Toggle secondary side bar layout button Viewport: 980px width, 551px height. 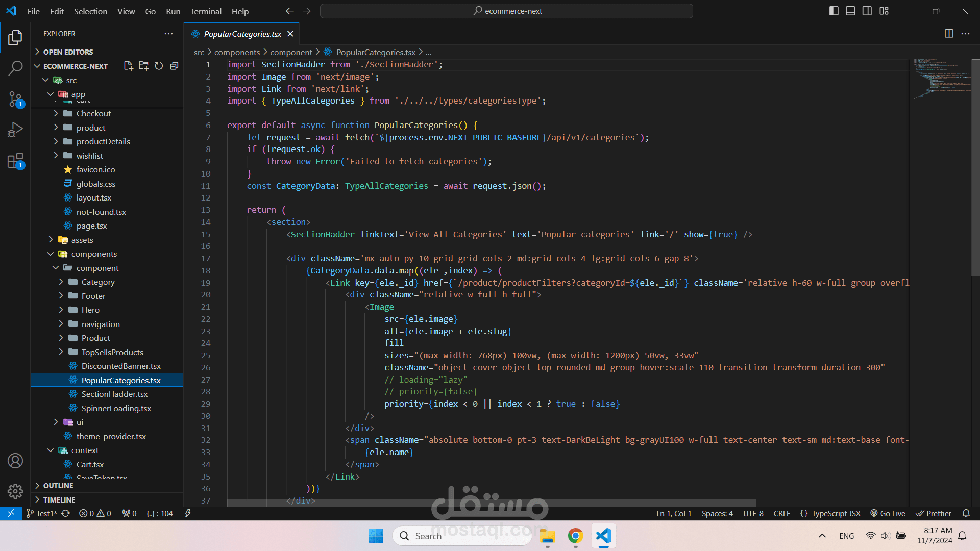point(867,11)
